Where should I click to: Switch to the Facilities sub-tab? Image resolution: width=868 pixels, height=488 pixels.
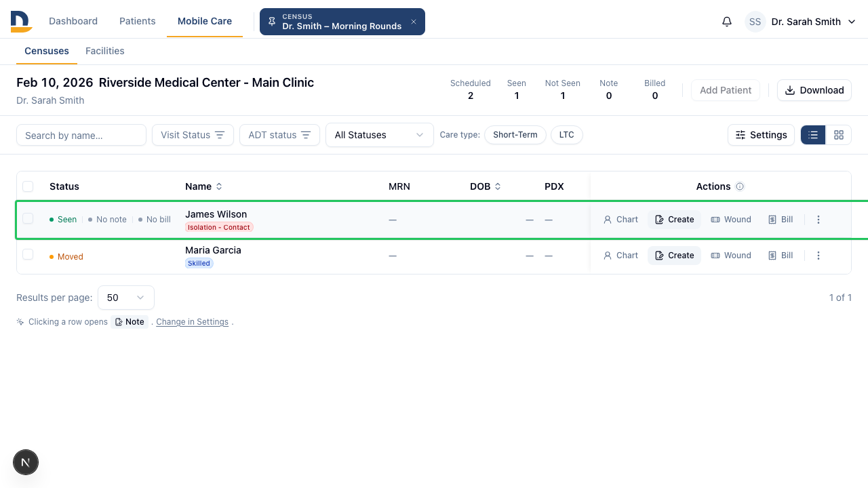(x=105, y=51)
